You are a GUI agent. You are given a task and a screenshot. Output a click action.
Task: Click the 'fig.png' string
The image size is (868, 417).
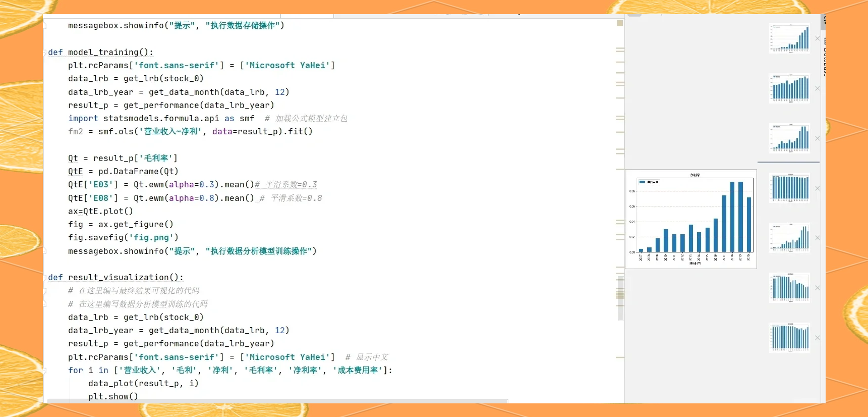pyautogui.click(x=151, y=237)
